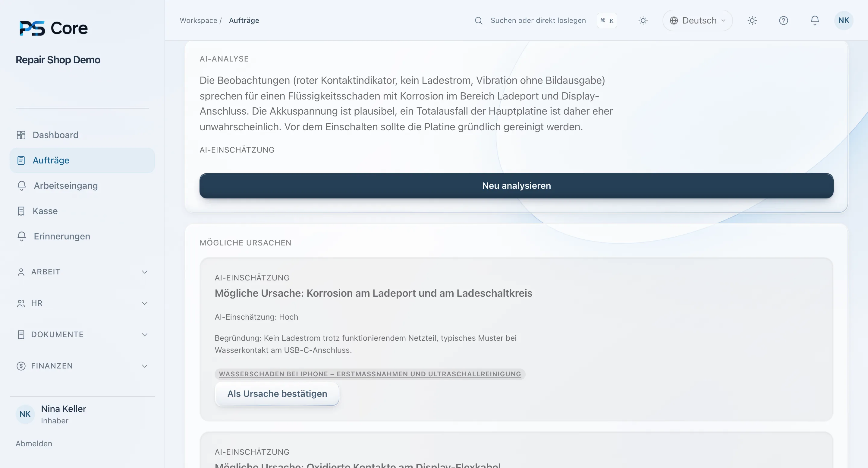Expand the DOKUMENTE section chevron
This screenshot has height=468, width=868.
point(145,335)
